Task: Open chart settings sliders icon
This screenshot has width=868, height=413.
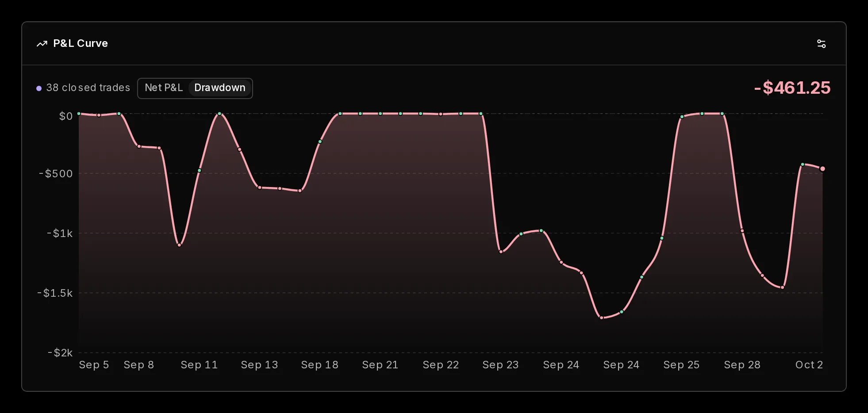Action: 821,44
